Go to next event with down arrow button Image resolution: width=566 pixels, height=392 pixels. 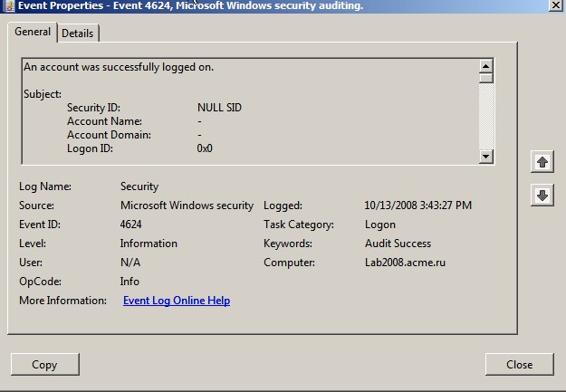(x=542, y=195)
